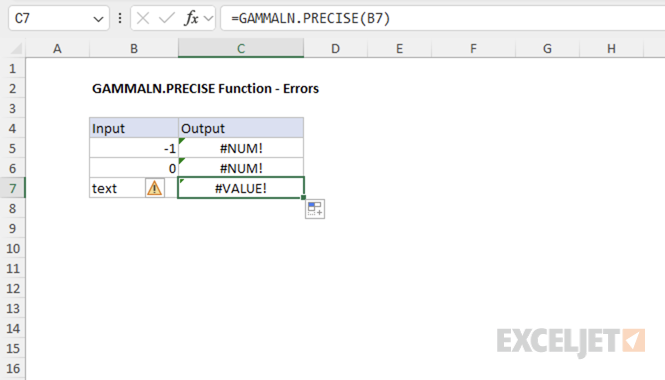Click the Enter checkmark icon in formula bar

(167, 18)
